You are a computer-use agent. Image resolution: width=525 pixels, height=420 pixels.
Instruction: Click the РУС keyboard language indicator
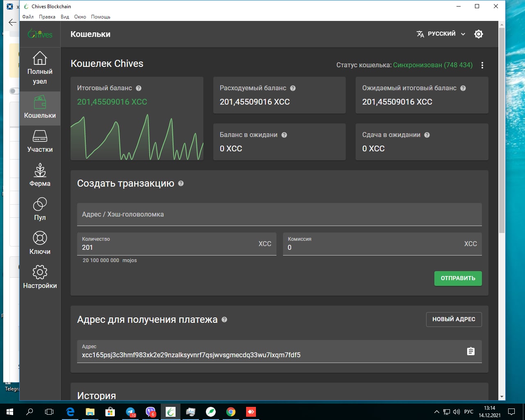pos(469,411)
